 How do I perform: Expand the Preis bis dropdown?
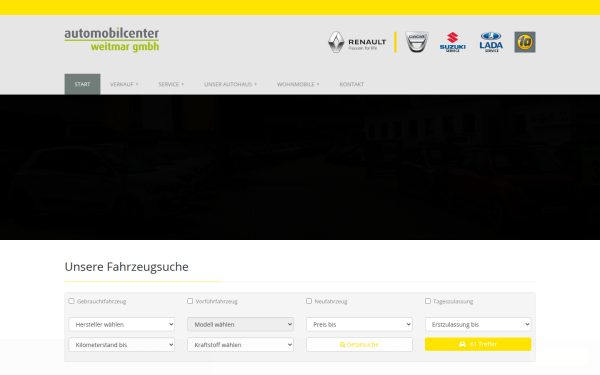359,324
